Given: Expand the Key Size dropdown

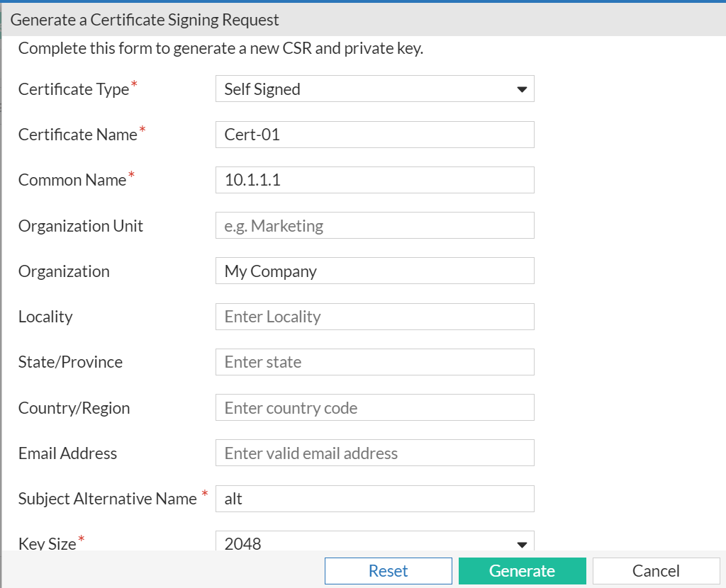Looking at the screenshot, I should point(374,543).
